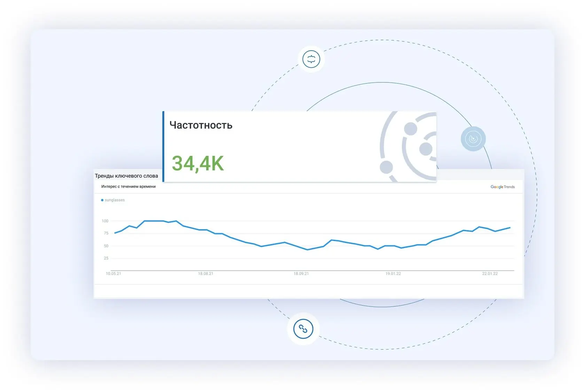
Task: Click the 22.01.22 date label on the axis
Action: click(x=491, y=273)
